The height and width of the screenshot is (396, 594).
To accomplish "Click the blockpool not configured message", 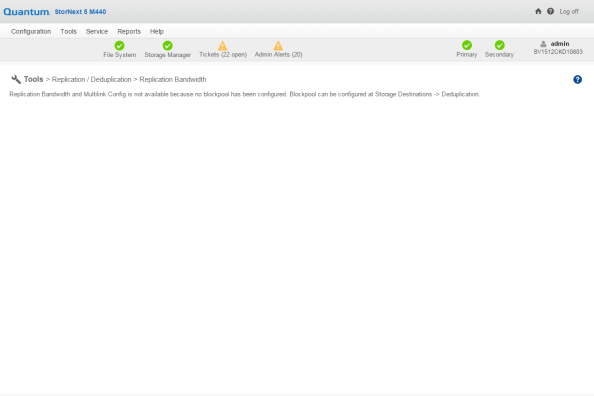I will click(245, 94).
